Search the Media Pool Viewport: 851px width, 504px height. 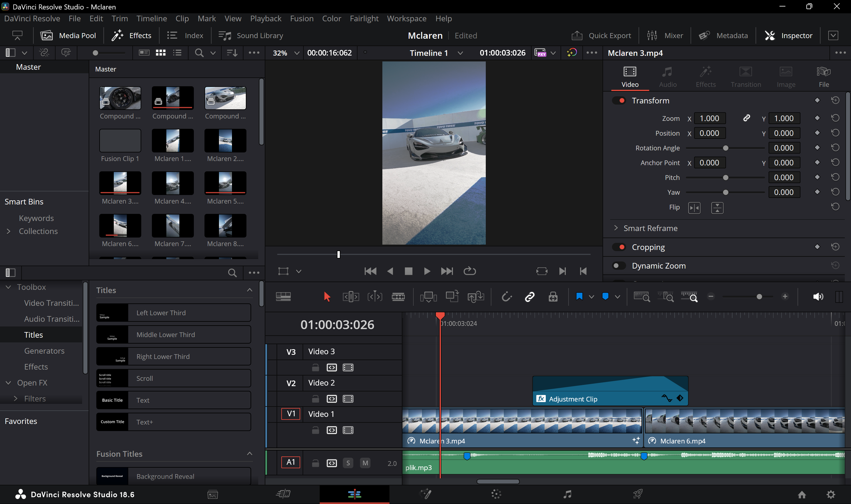(x=199, y=53)
